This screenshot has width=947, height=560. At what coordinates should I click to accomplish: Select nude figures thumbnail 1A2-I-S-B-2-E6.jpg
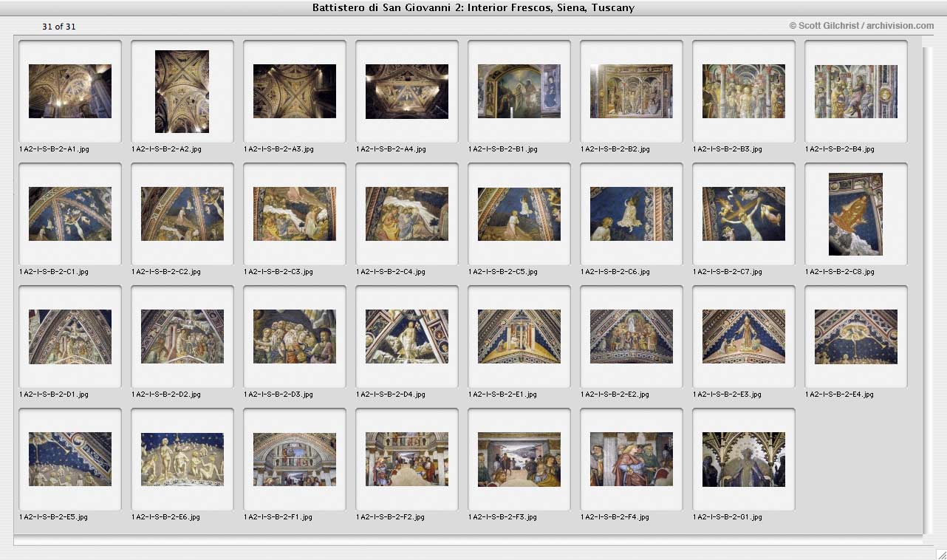pyautogui.click(x=182, y=459)
